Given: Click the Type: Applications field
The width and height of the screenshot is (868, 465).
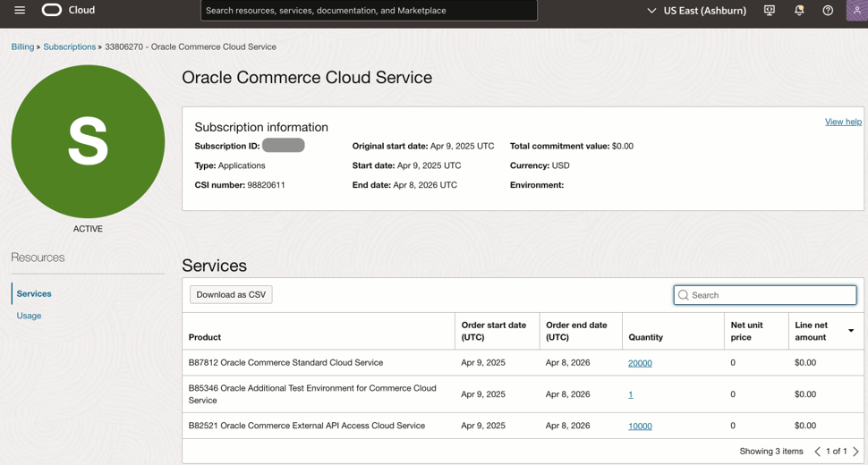Looking at the screenshot, I should (230, 165).
